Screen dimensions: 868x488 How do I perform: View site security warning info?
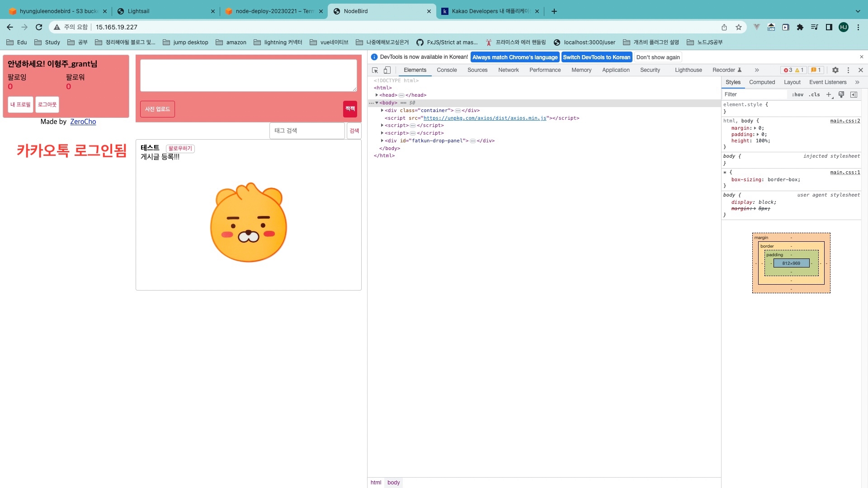(x=71, y=27)
